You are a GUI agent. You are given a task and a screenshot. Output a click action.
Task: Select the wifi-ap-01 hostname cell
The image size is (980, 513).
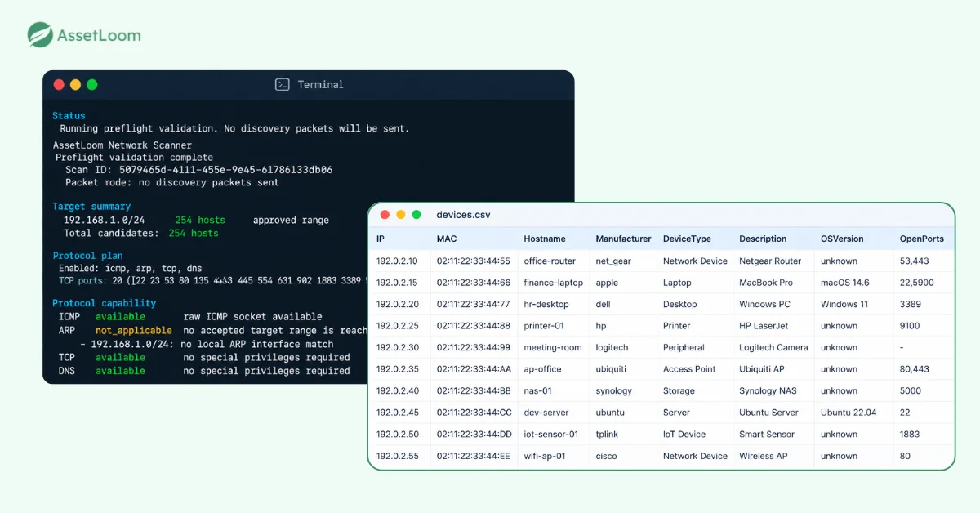click(545, 456)
